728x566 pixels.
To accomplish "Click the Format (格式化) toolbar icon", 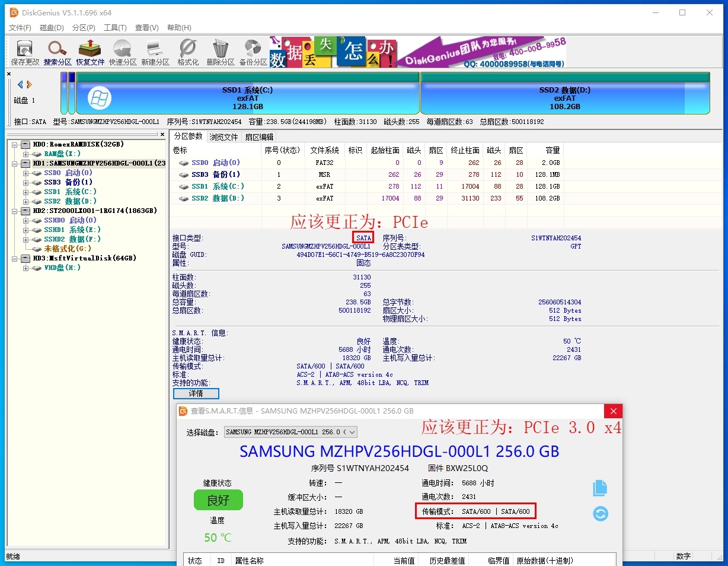I will pos(188,52).
